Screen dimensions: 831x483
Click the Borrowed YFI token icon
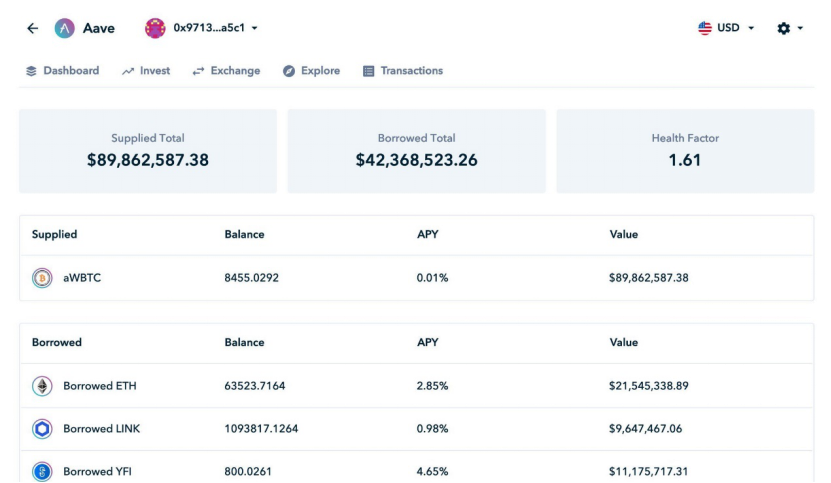(x=42, y=471)
